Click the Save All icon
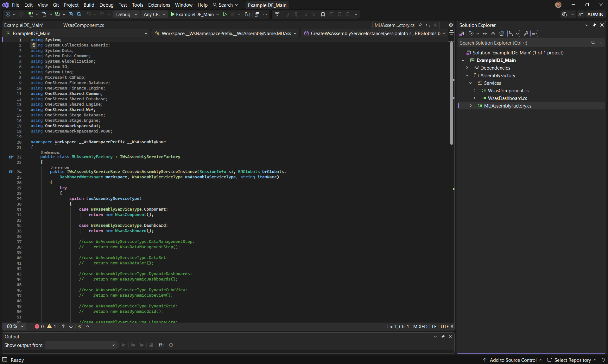The width and height of the screenshot is (608, 364). [79, 14]
